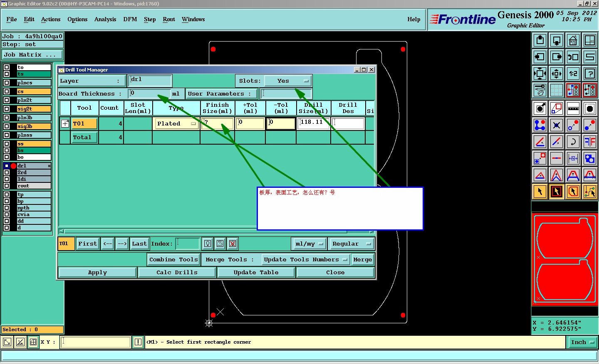The image size is (599, 364).
Task: Toggle visibility checkbox for layer cs
Action: point(7,91)
